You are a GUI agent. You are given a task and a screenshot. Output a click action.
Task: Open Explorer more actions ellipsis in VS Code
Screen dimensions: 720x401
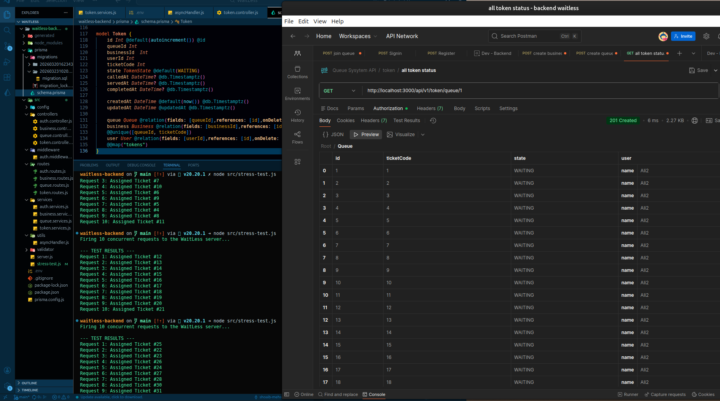(x=66, y=12)
